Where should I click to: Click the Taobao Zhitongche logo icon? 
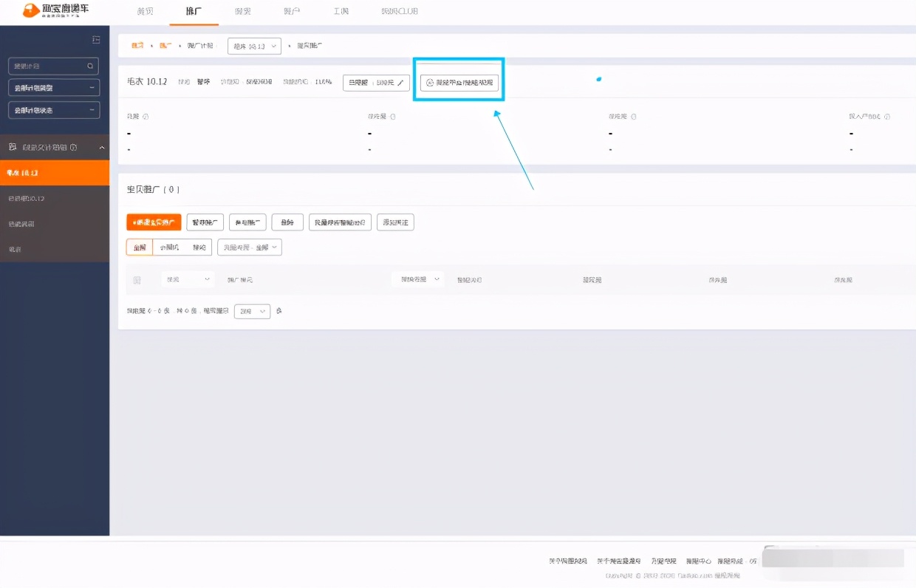pyautogui.click(x=31, y=10)
